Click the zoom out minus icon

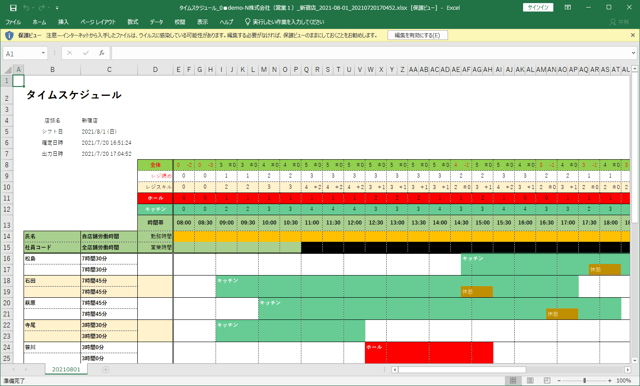[559, 381]
